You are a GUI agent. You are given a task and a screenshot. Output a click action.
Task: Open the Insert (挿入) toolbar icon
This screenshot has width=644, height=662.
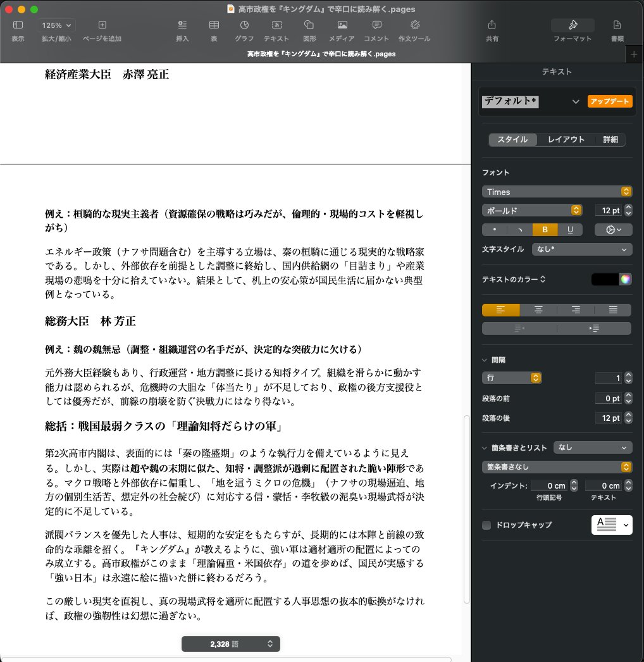tap(182, 25)
